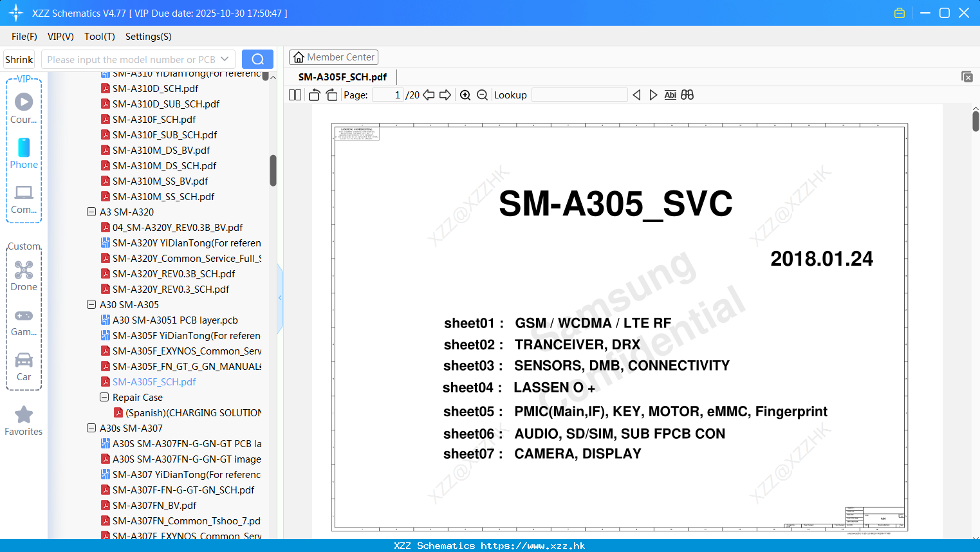980x552 pixels.
Task: Select the Phone category icon
Action: click(x=24, y=153)
